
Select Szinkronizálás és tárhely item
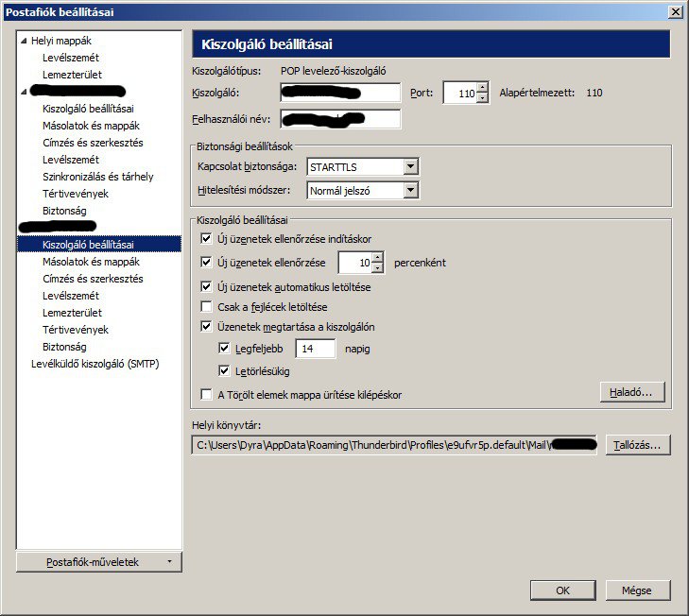tap(98, 177)
